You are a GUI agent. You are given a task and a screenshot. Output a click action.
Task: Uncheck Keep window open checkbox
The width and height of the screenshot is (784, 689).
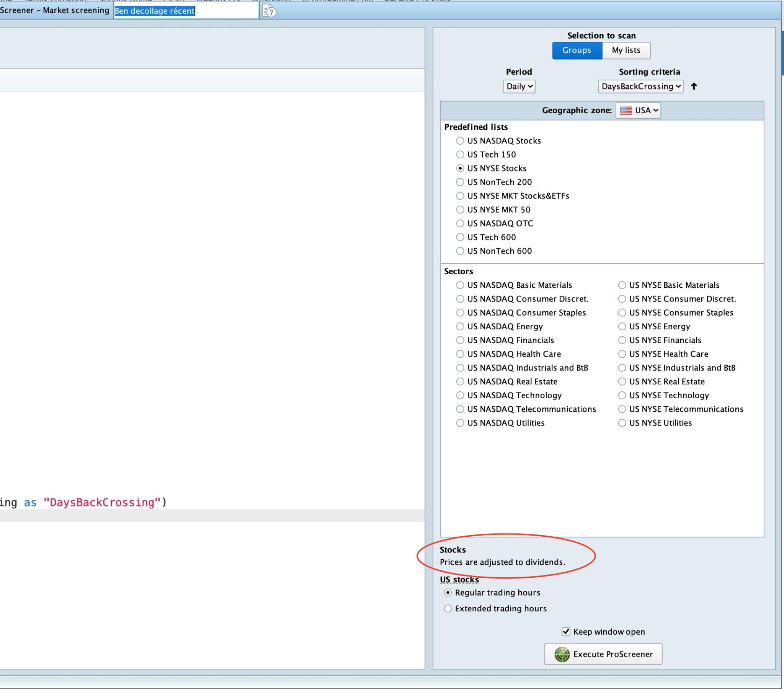point(566,632)
